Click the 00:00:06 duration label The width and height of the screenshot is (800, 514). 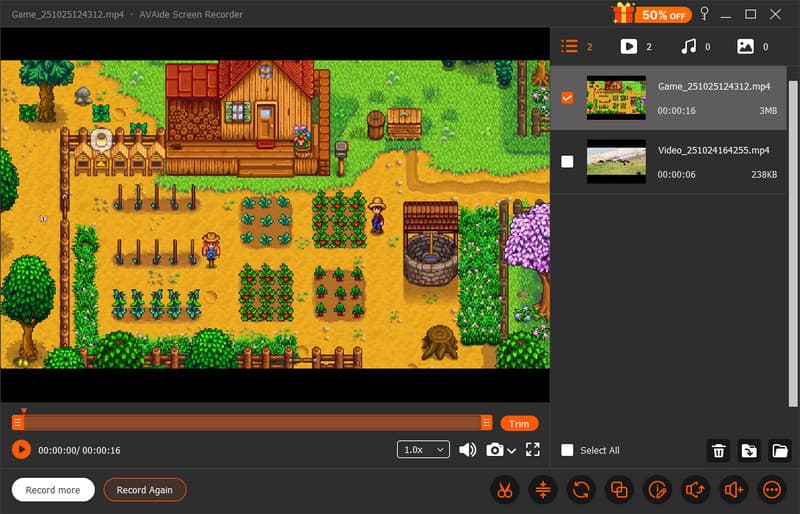pos(677,175)
